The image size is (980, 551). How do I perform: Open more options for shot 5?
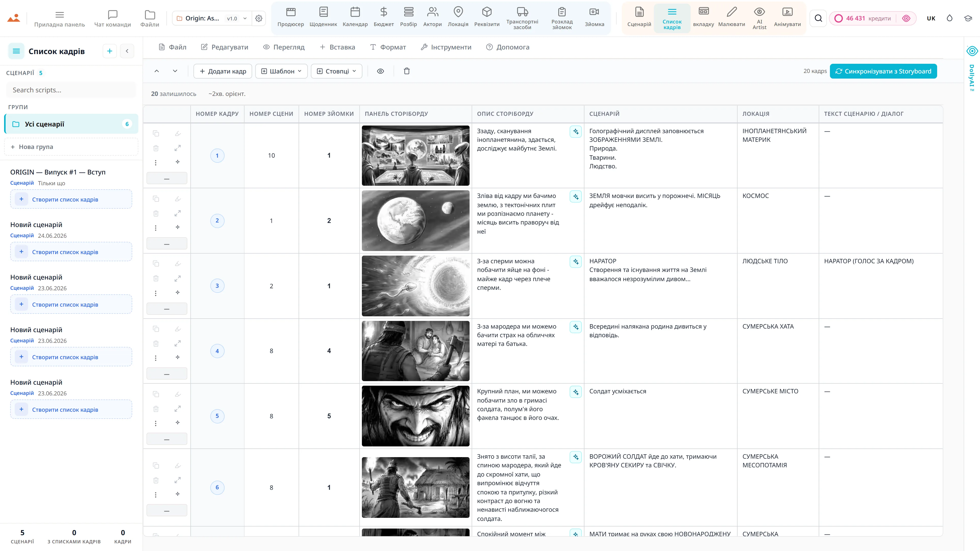tap(156, 423)
